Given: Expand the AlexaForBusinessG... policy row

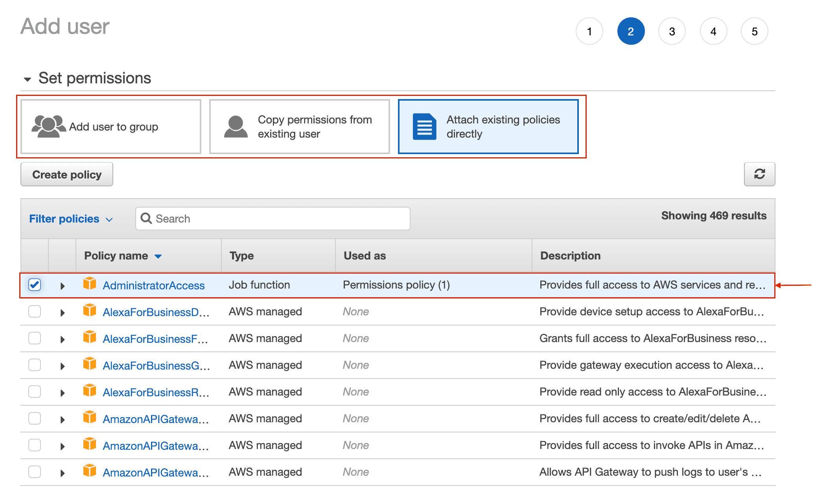Looking at the screenshot, I should 63,366.
